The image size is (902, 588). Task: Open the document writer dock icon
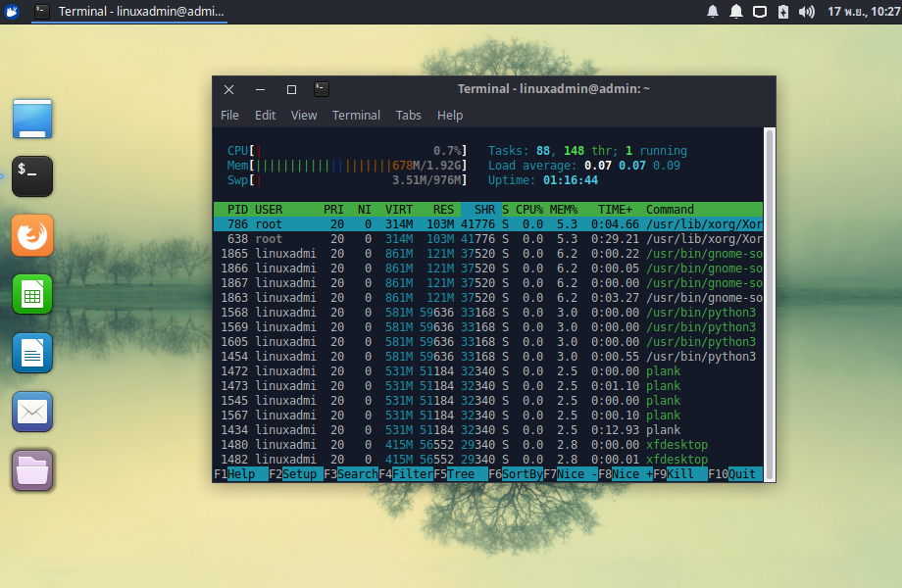point(32,353)
